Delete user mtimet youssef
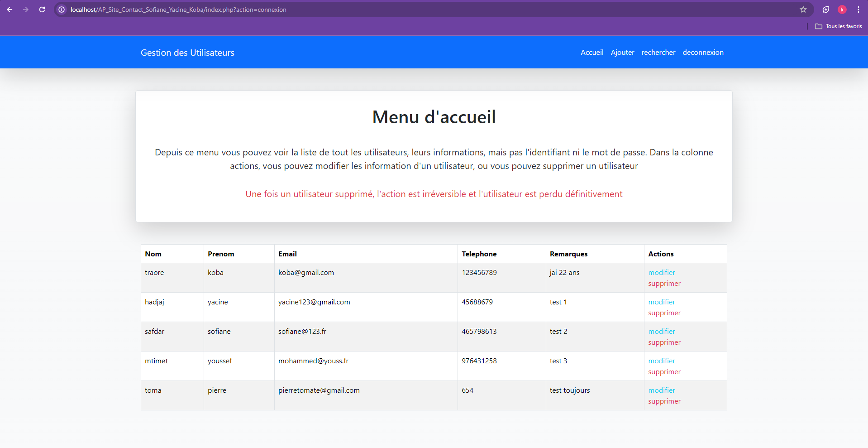The height and width of the screenshot is (448, 868). 664,372
